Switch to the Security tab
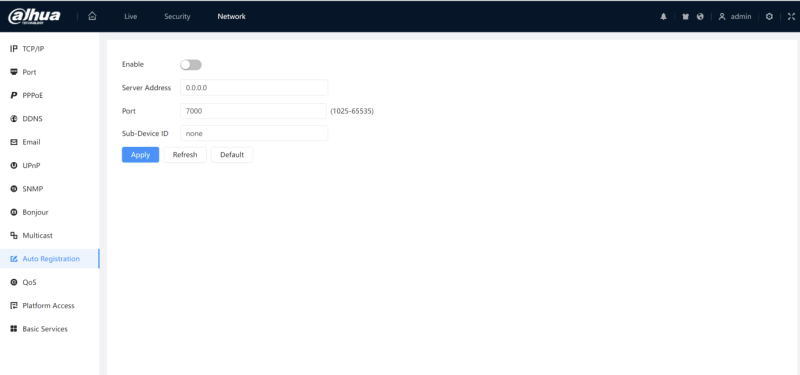 click(177, 16)
